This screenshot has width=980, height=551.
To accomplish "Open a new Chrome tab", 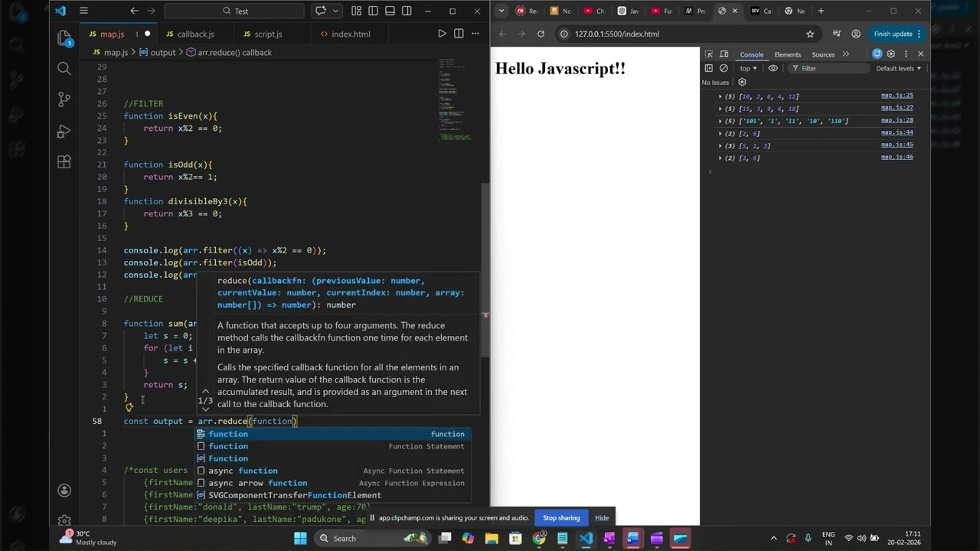I will 822,11.
